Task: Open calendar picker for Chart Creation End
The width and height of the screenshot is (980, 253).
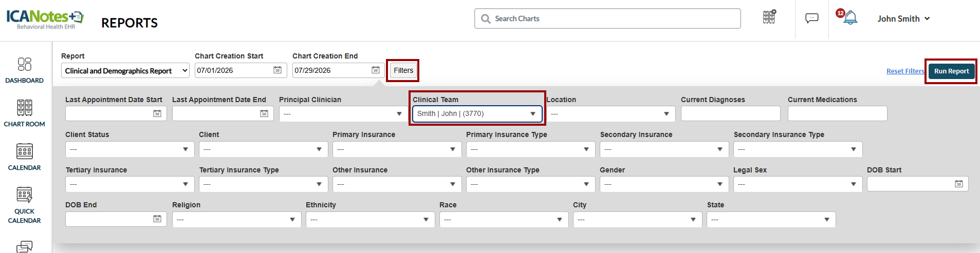Action: 376,70
